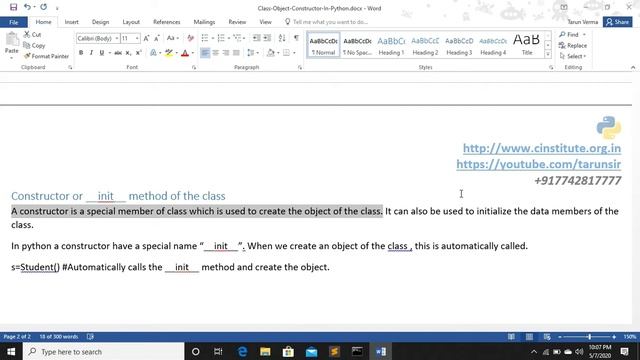Switch to Read Mode view in status bar

(x=511, y=337)
